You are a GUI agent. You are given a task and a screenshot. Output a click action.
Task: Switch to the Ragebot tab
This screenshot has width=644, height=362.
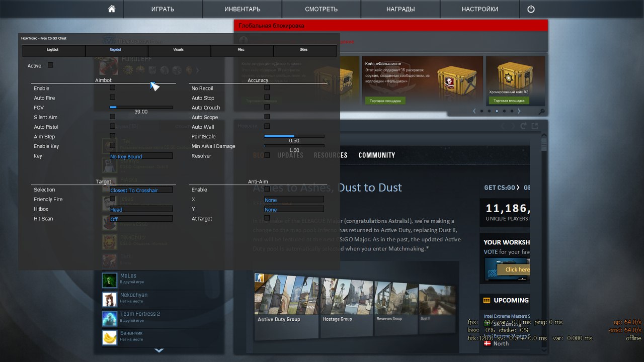tap(117, 50)
